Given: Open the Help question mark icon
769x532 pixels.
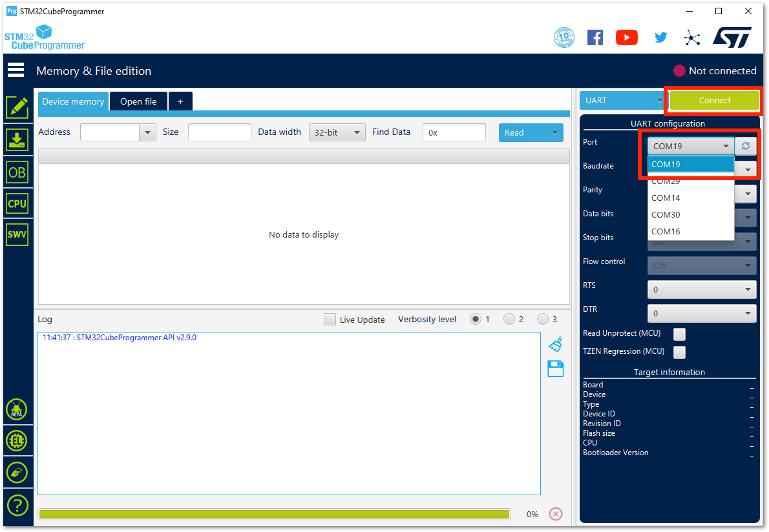Looking at the screenshot, I should pos(17,505).
